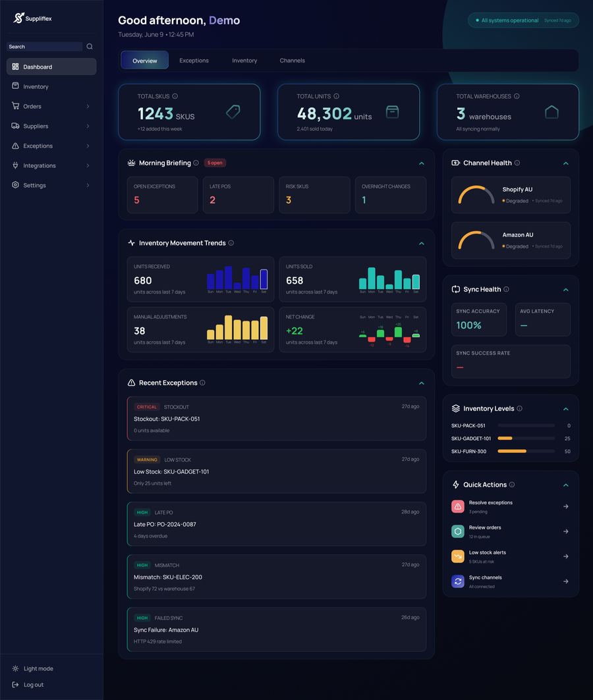593x700 pixels.
Task: Click the Inventory box icon in sidebar
Action: coord(15,86)
